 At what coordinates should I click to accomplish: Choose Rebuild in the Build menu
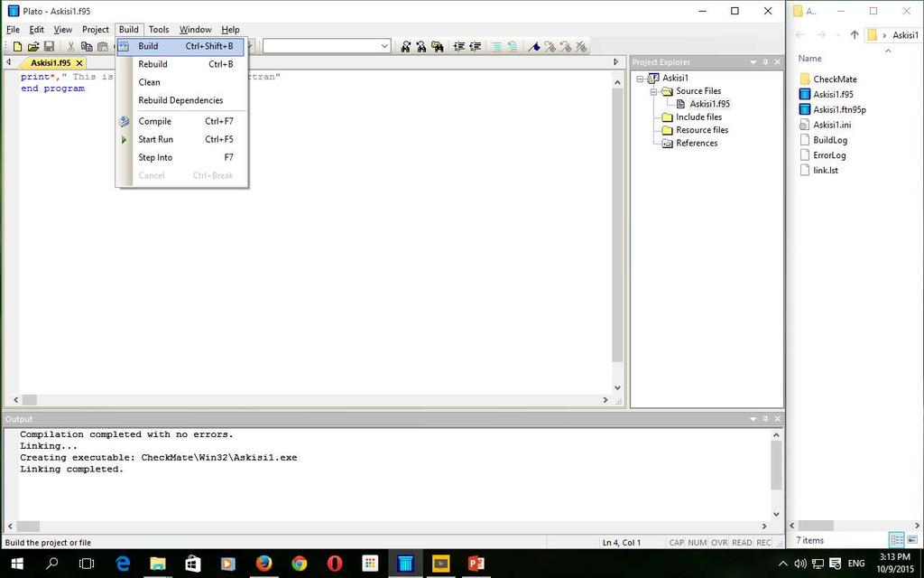coord(180,64)
